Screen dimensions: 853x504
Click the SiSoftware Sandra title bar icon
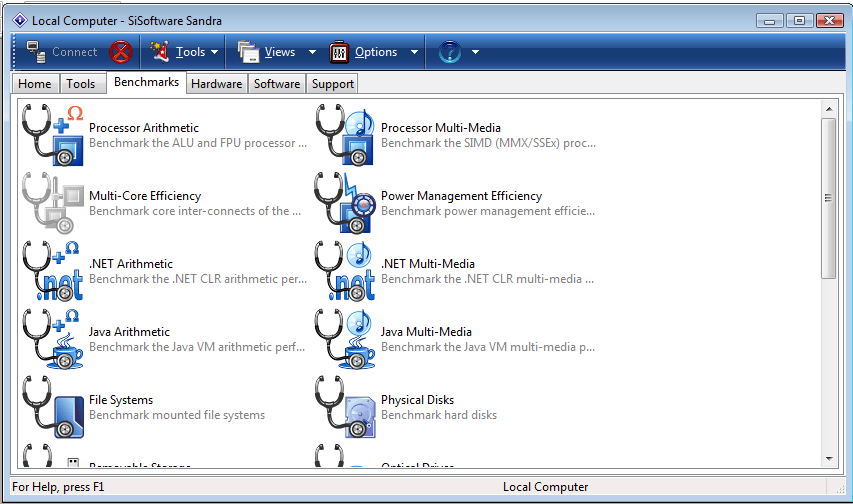20,21
